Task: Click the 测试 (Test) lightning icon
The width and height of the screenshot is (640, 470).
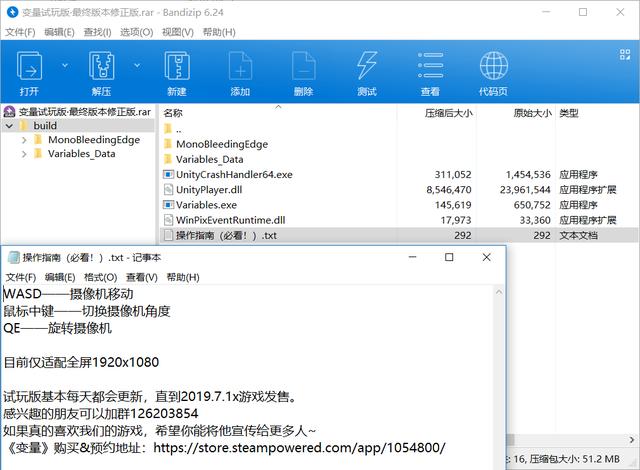Action: point(366,68)
